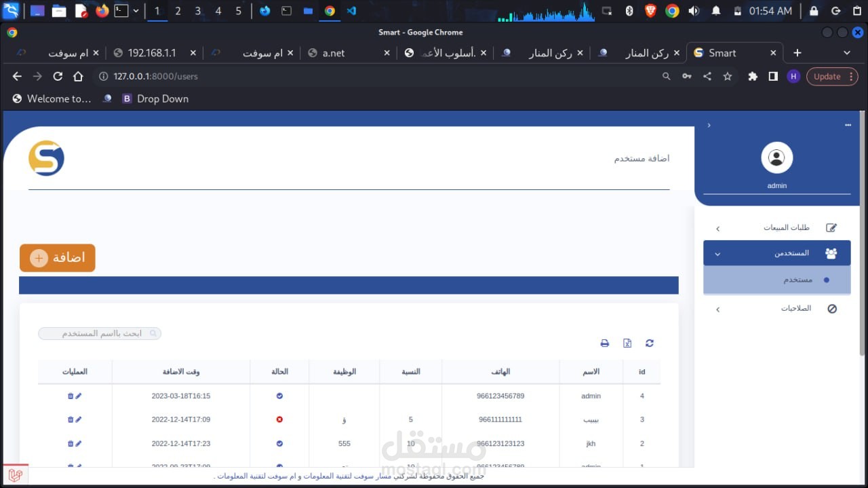Viewport: 868px width, 488px height.
Task: Sort by the الهاتف column header
Action: click(500, 372)
